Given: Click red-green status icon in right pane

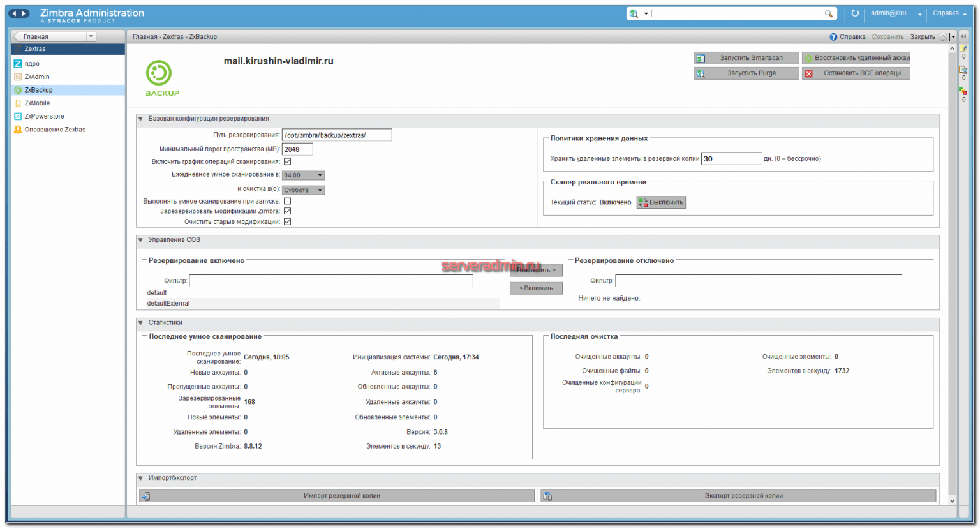Looking at the screenshot, I should pos(964,91).
